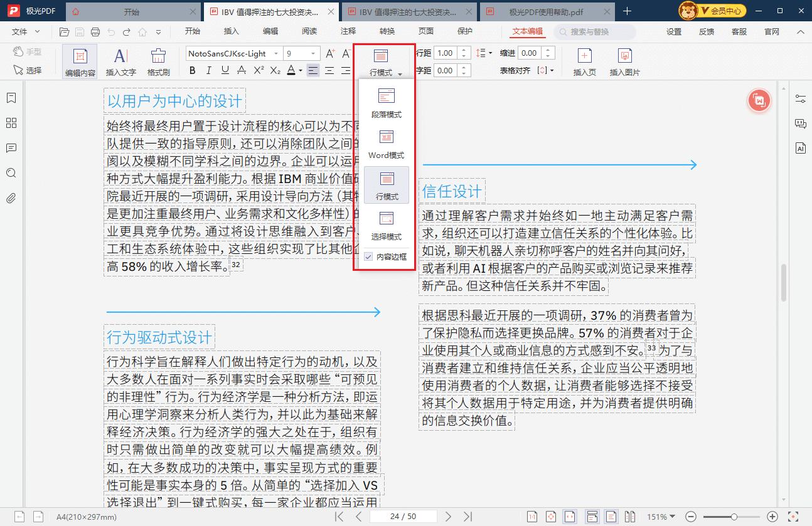Choose Word模式 from the mode list

click(386, 144)
